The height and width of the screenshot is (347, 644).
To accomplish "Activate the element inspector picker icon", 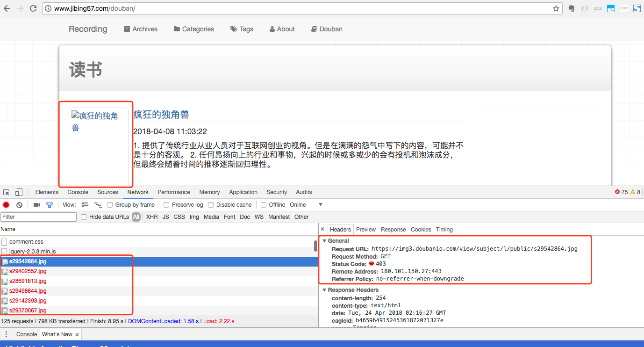I will coord(7,192).
